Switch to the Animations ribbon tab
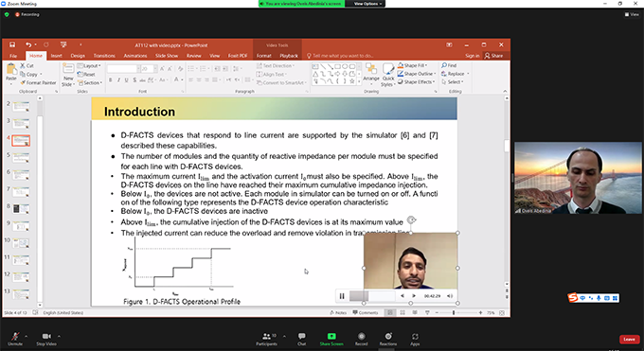The width and height of the screenshot is (644, 351). click(135, 56)
